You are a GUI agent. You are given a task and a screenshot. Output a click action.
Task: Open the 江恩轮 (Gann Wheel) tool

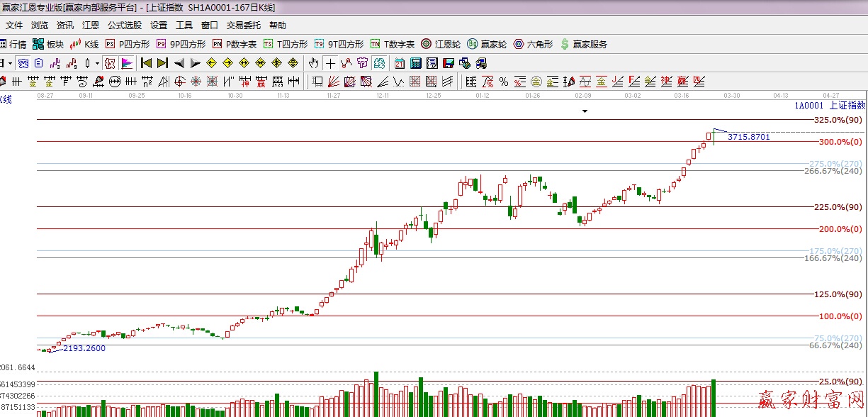[x=441, y=44]
